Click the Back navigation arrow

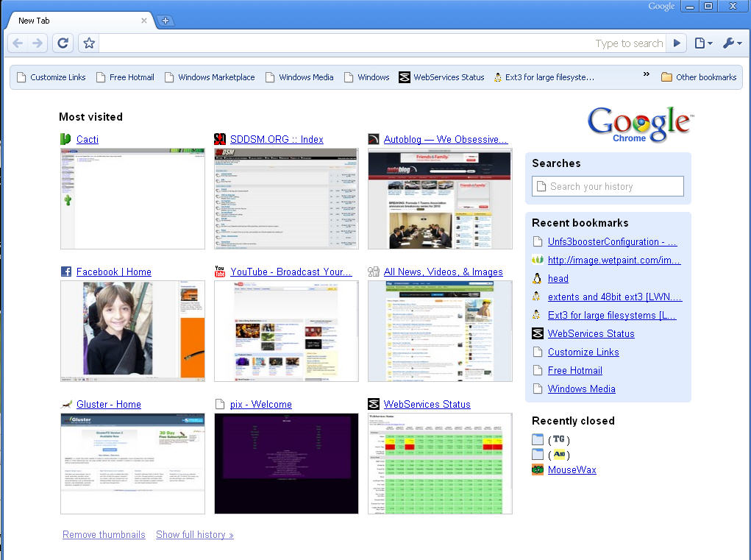(18, 43)
